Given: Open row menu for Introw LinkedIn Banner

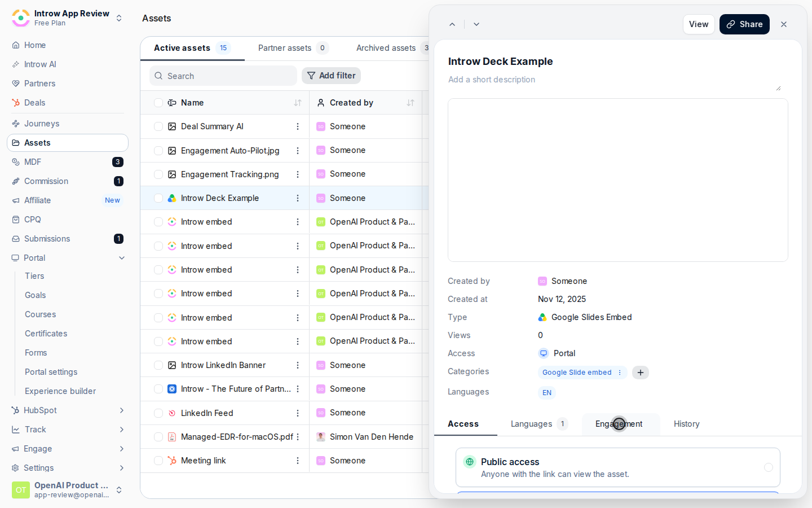Looking at the screenshot, I should [x=298, y=365].
